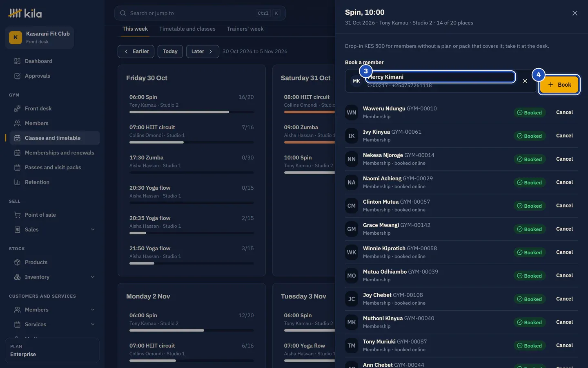Jump to Today
588x368 pixels.
point(170,52)
